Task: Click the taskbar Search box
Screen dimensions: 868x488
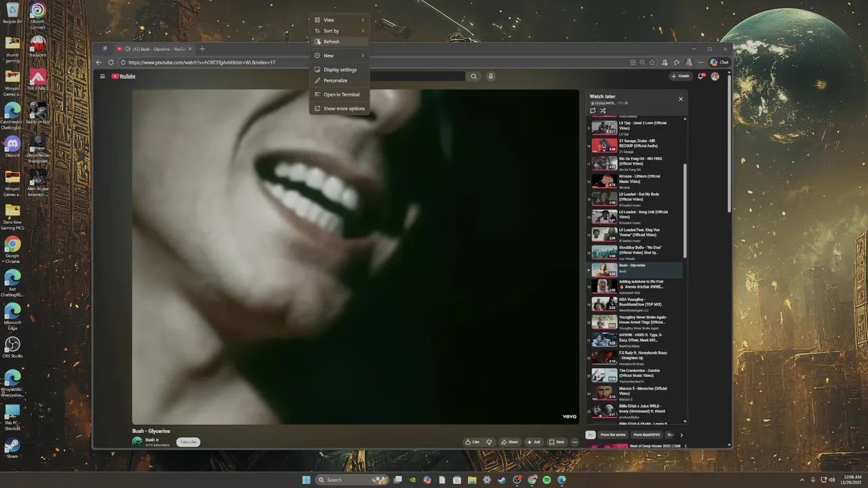Action: click(x=353, y=480)
